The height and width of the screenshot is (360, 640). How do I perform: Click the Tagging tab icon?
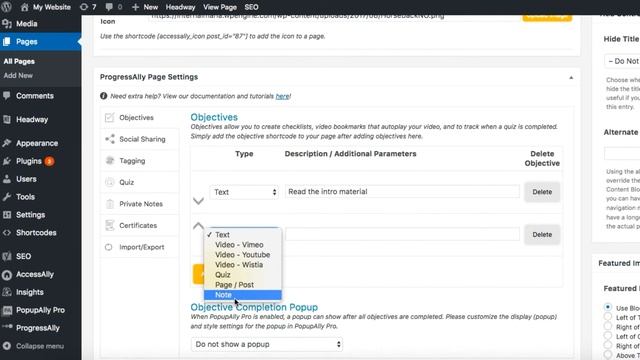(x=110, y=160)
